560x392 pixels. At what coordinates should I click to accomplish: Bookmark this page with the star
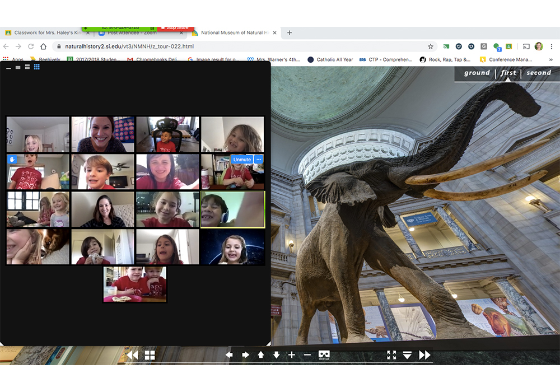tap(431, 46)
